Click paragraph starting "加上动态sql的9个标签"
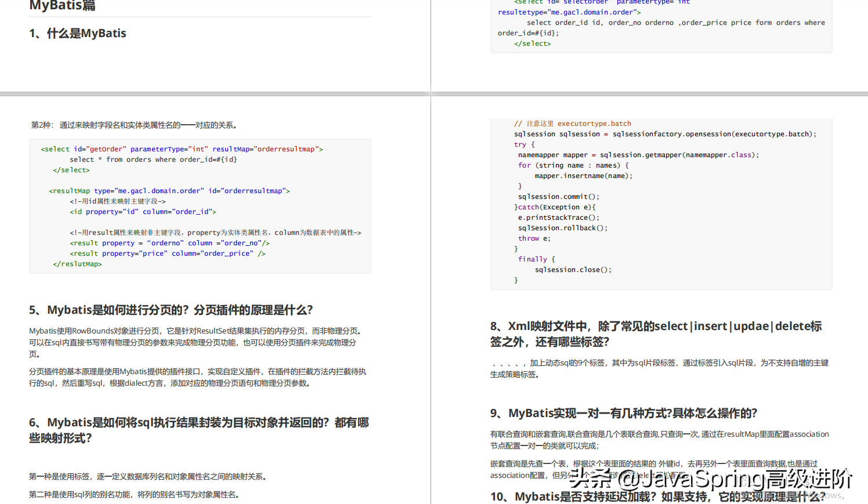 click(660, 368)
